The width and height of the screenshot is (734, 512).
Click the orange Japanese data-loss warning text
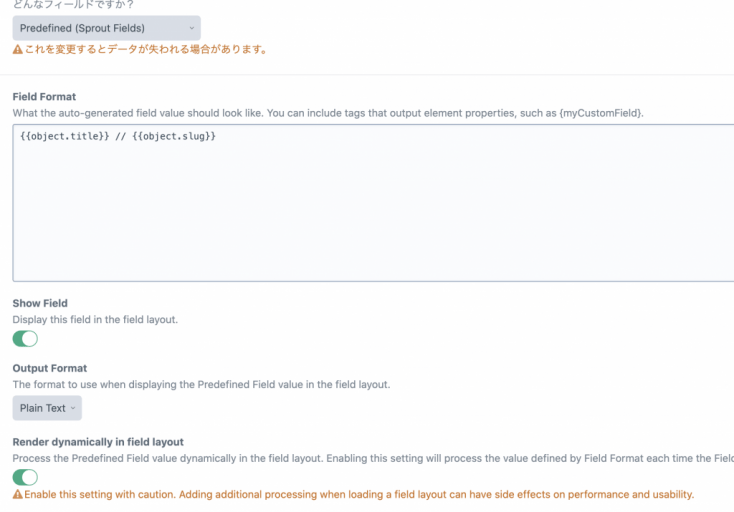click(145, 49)
